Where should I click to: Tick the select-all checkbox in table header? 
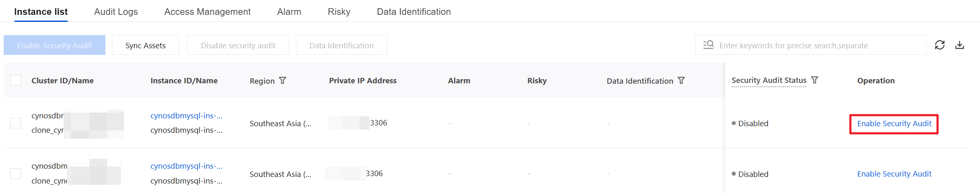(16, 80)
